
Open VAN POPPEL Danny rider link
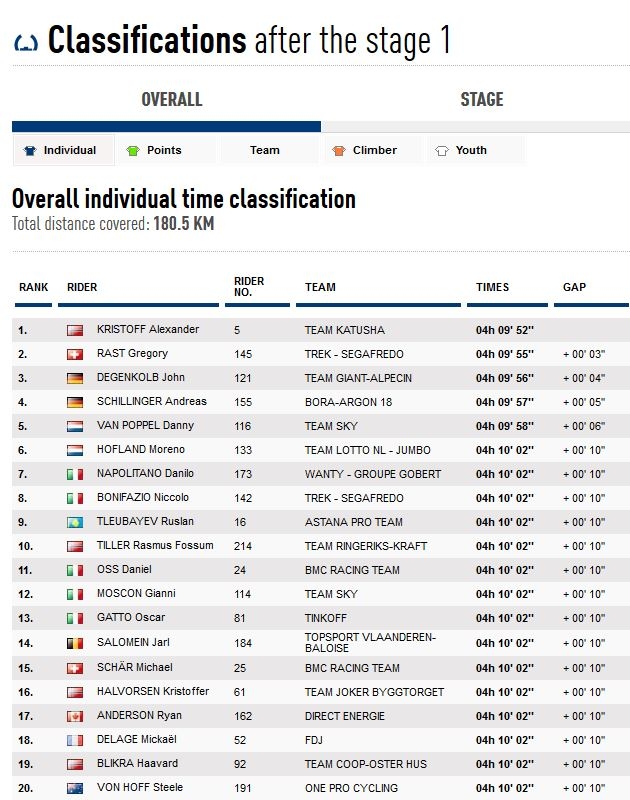coord(145,426)
